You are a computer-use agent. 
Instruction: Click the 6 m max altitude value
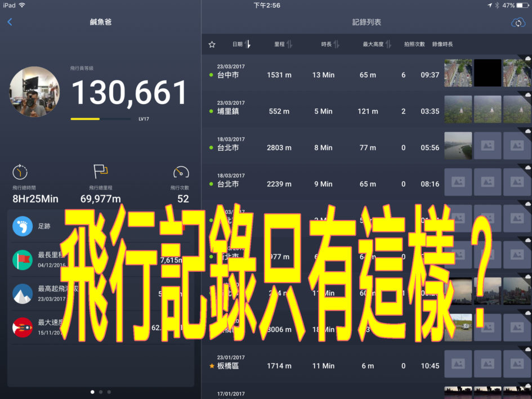368,366
